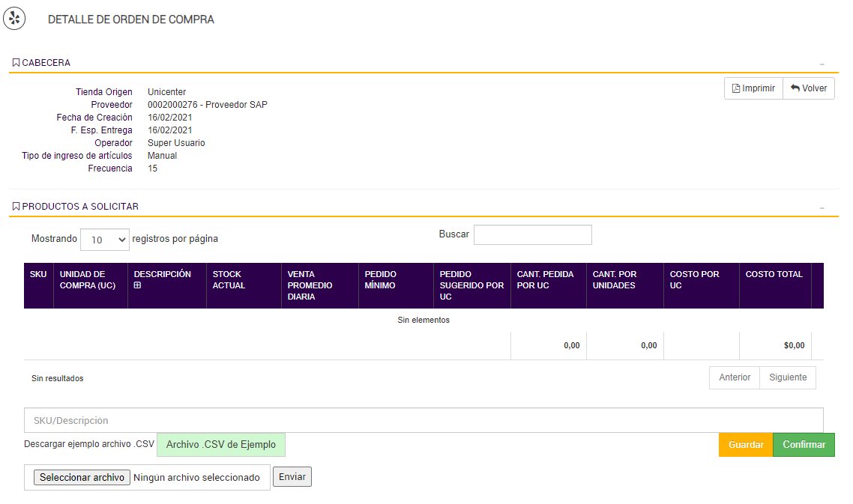
Task: Collapse the PRODUCTOS A SOLICITAR section
Action: (822, 207)
